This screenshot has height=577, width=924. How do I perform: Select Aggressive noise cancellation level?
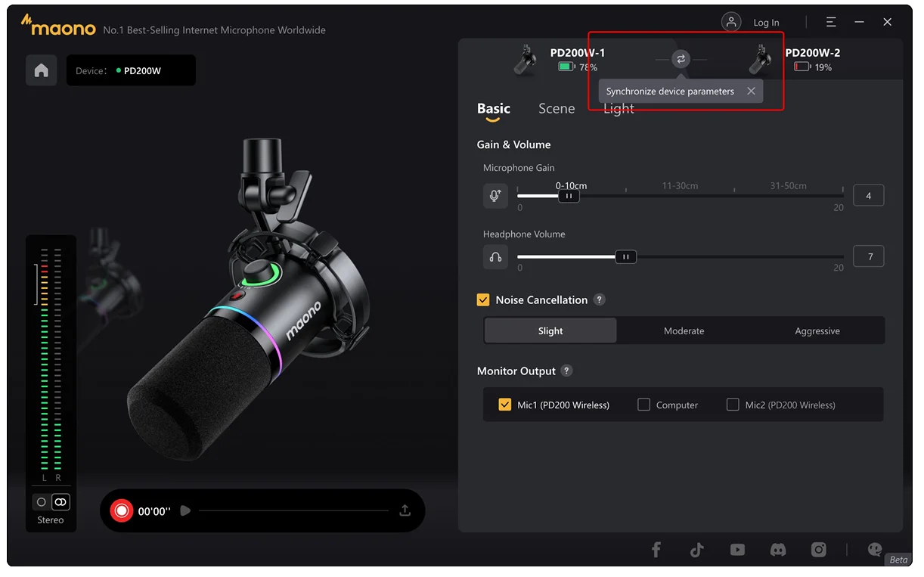(x=817, y=330)
